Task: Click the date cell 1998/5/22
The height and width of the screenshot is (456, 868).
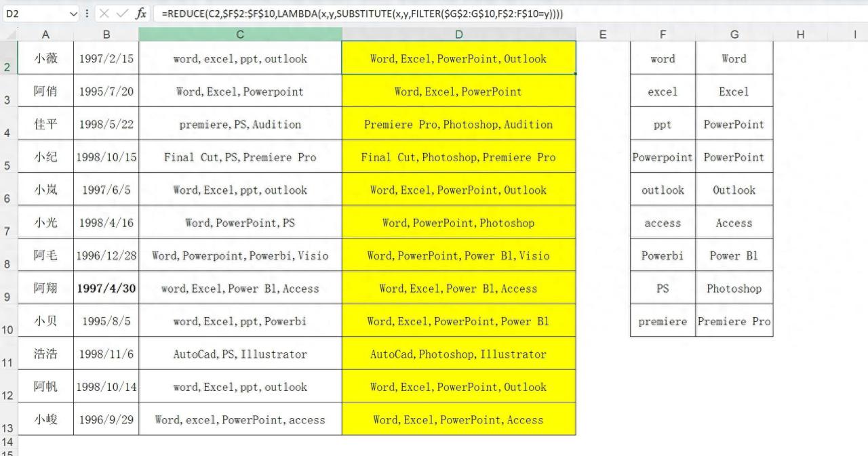Action: (x=106, y=124)
